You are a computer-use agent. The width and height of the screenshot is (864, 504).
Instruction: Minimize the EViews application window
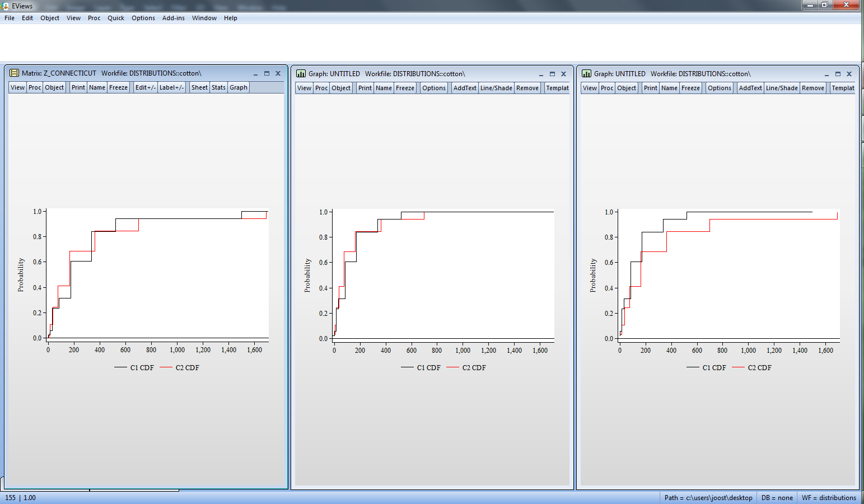[x=809, y=5]
